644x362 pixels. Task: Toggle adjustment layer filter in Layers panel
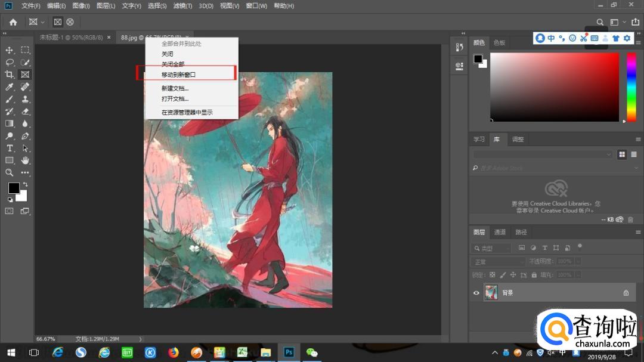[x=533, y=247]
